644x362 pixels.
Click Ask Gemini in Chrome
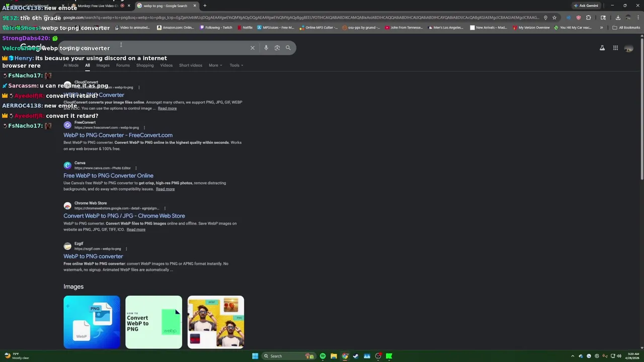tap(586, 6)
